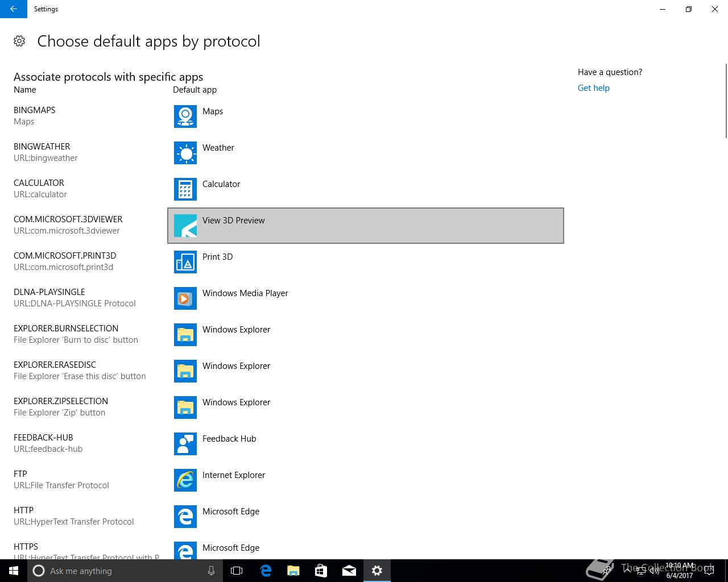728x582 pixels.
Task: Open File Explorer from taskbar
Action: (293, 571)
